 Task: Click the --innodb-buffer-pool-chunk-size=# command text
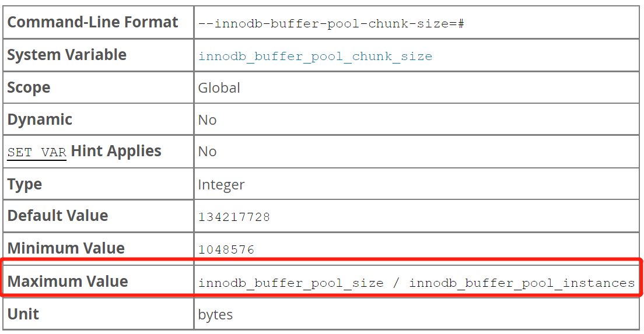(x=331, y=24)
